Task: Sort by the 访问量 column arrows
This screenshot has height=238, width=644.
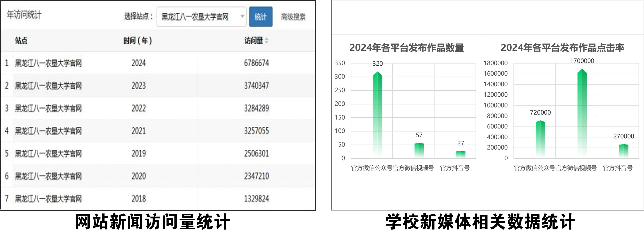Action: pos(266,40)
